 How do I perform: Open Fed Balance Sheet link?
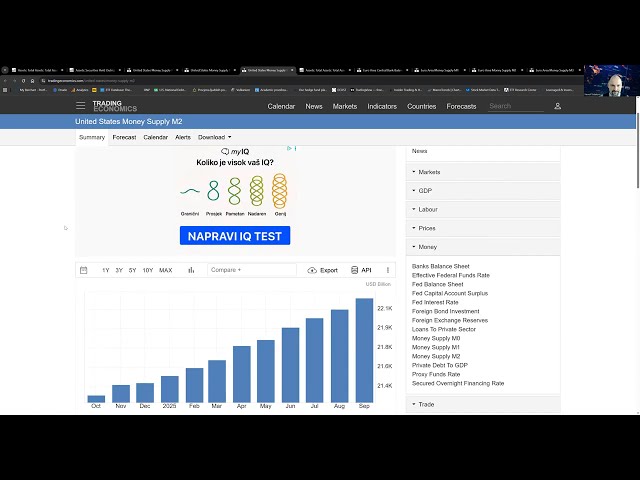point(438,284)
